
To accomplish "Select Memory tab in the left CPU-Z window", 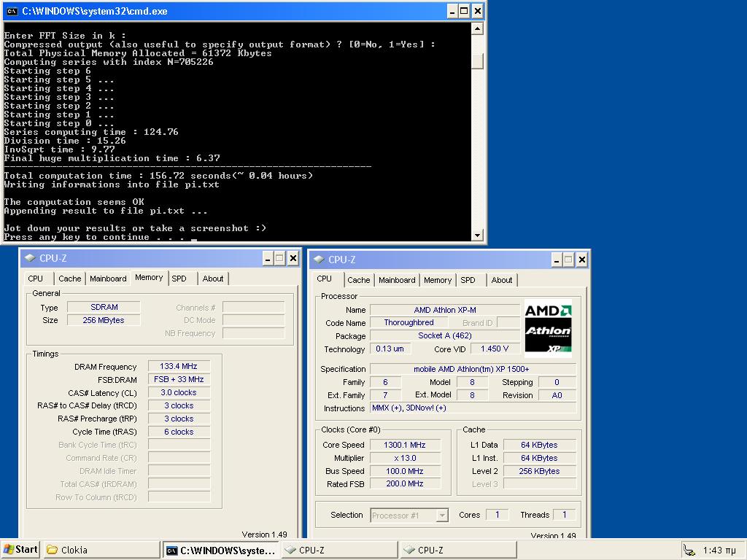I will click(149, 277).
